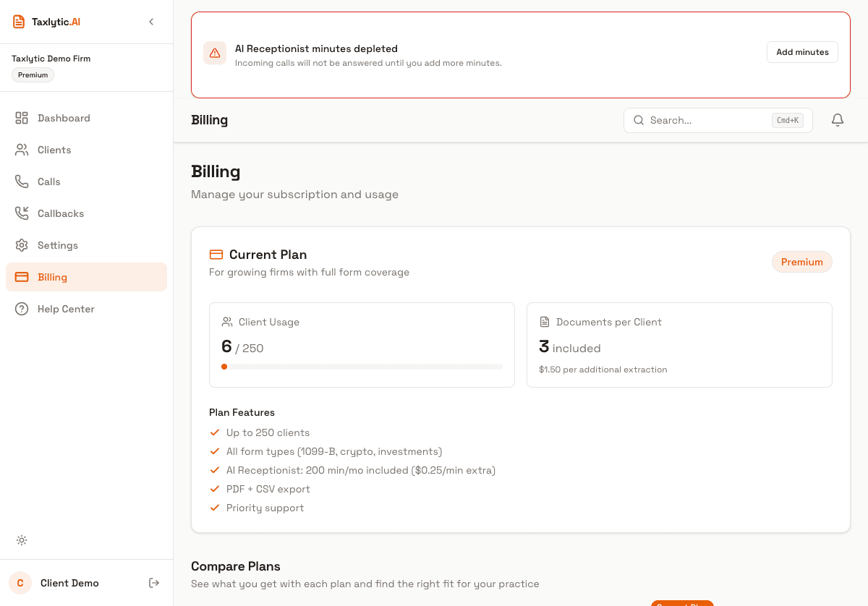Select the Calls phone icon
868x606 pixels.
point(22,182)
